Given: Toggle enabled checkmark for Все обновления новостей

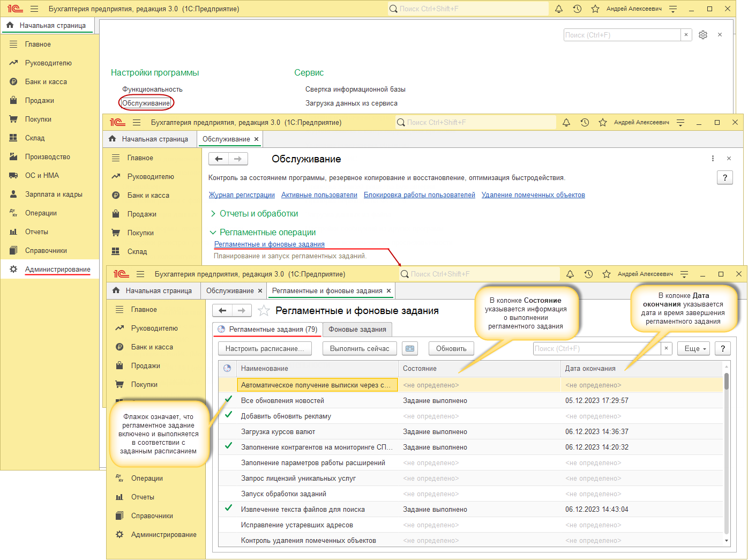Looking at the screenshot, I should (x=228, y=400).
